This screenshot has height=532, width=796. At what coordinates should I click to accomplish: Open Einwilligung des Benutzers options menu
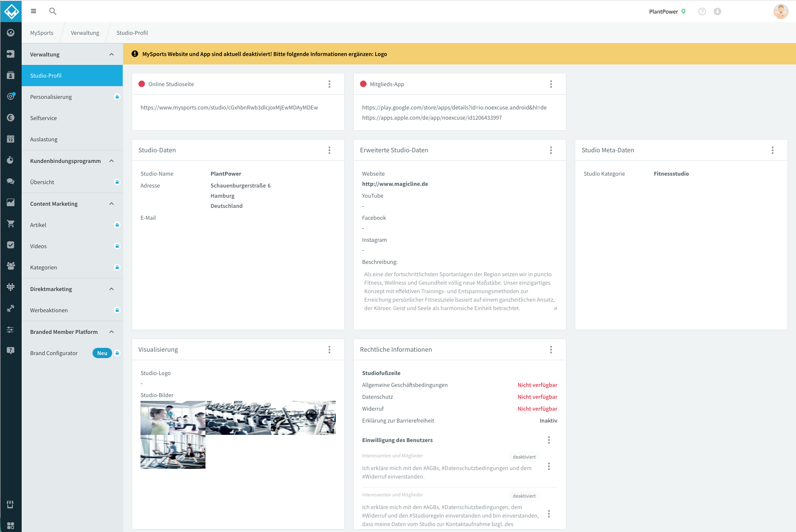tap(549, 440)
